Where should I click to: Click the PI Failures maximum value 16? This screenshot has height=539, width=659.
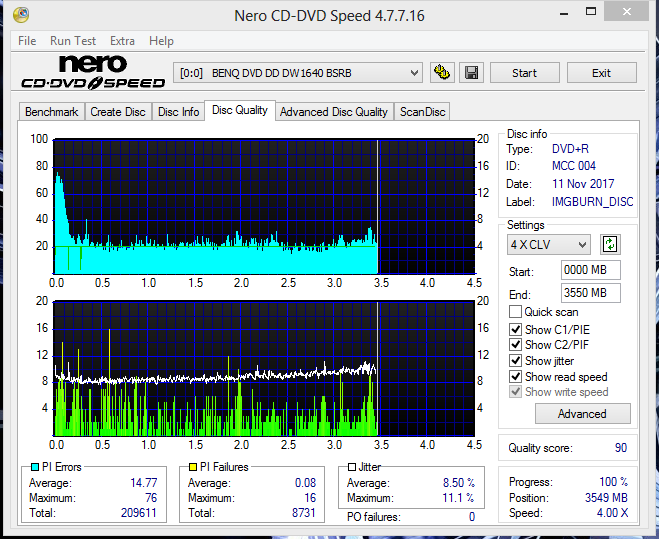[310, 498]
